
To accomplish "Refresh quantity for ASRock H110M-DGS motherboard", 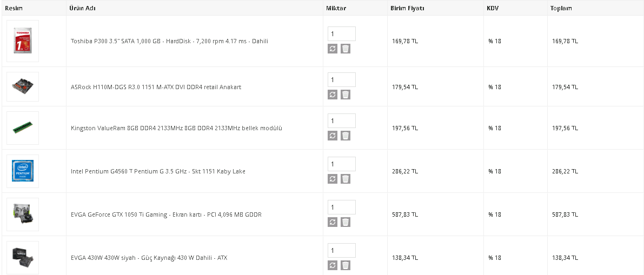I will [333, 95].
